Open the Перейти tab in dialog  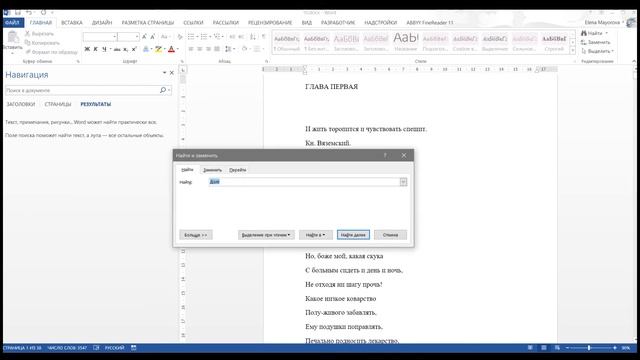[238, 170]
